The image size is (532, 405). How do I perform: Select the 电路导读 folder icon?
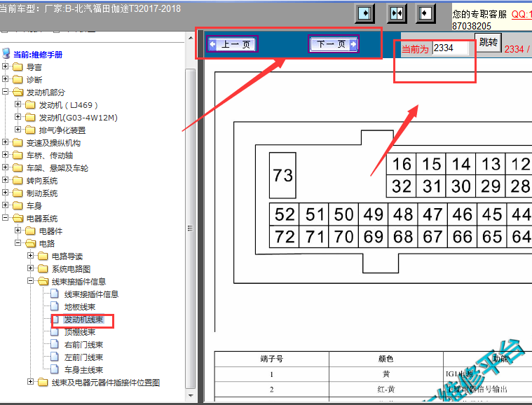pos(43,256)
